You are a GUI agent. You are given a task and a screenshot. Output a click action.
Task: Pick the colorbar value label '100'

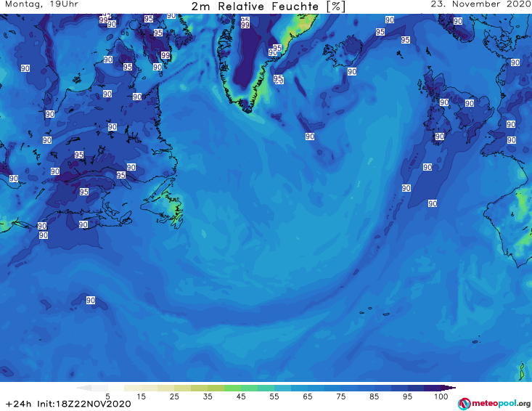click(441, 396)
